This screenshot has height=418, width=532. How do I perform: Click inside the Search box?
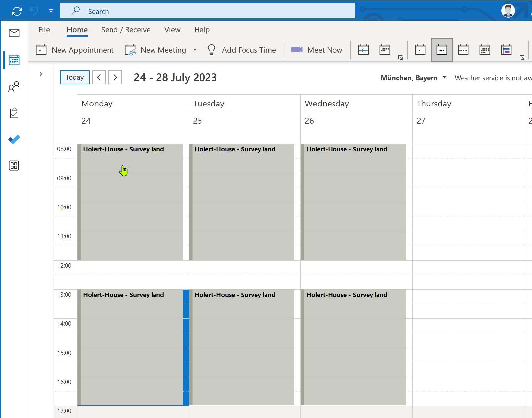tap(207, 11)
